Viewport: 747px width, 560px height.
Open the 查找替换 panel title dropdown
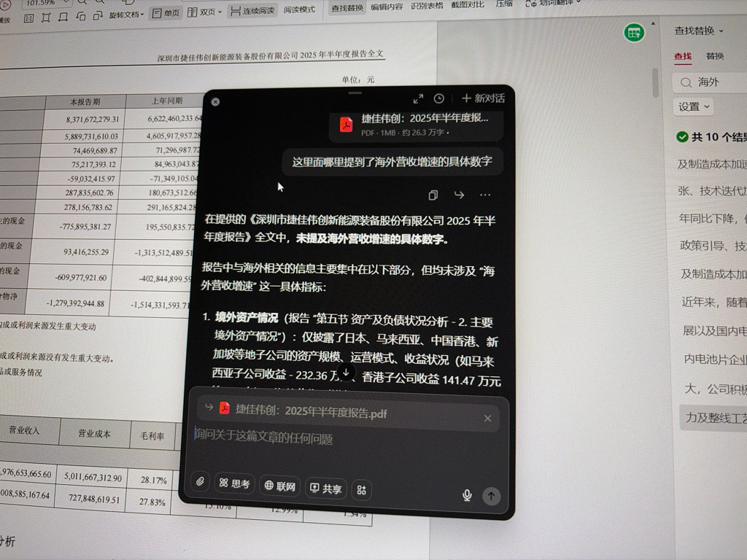click(698, 31)
